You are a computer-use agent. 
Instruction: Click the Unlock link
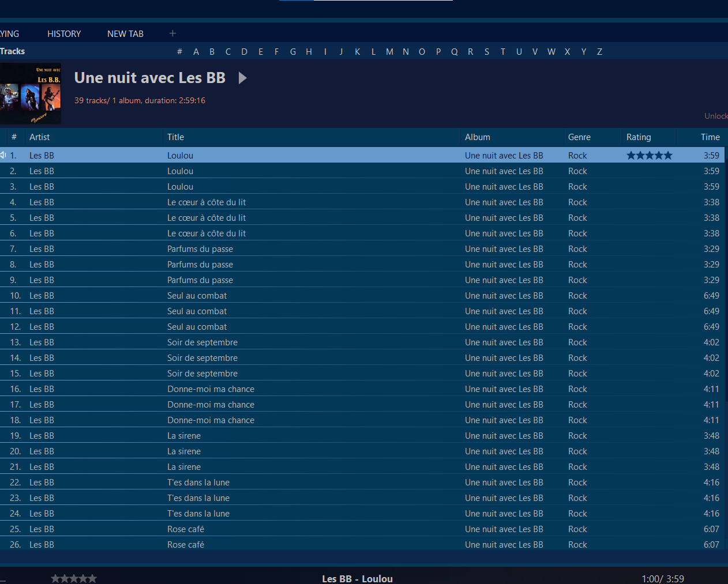pos(716,116)
